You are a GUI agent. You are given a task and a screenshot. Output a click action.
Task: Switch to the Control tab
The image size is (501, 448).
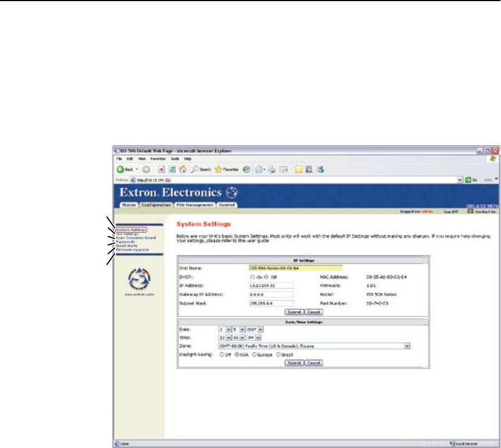(227, 205)
